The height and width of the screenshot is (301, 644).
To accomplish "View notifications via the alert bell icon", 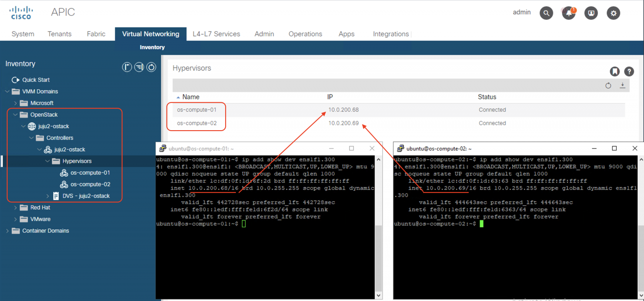I will 568,13.
